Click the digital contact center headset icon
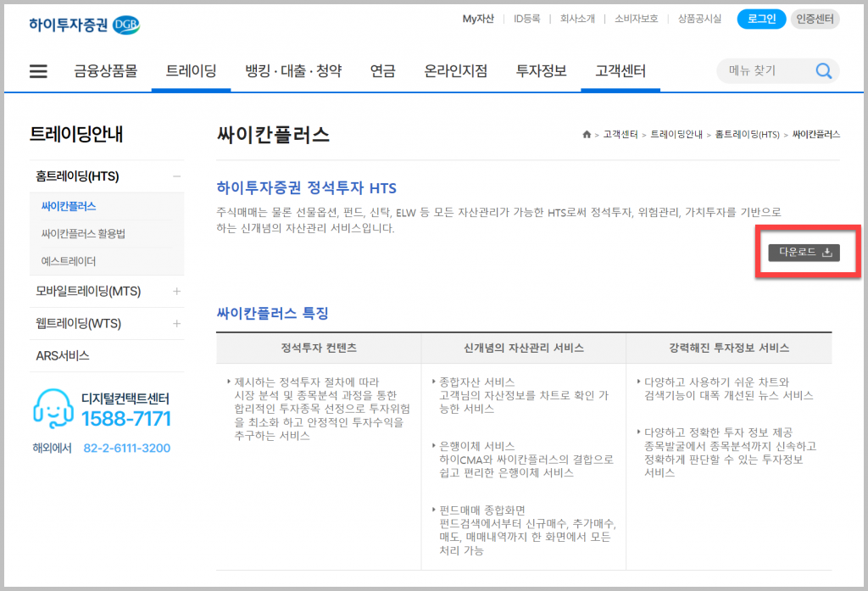The height and width of the screenshot is (591, 868). (x=53, y=408)
